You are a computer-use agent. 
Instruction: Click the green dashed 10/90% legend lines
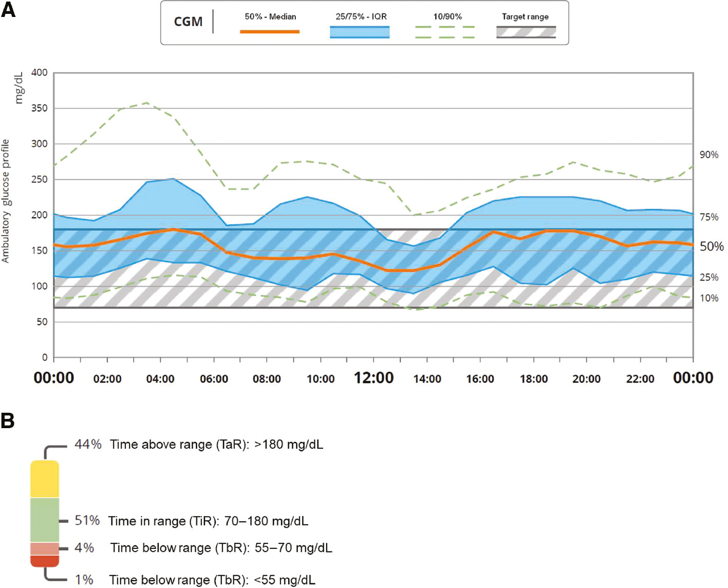click(444, 32)
